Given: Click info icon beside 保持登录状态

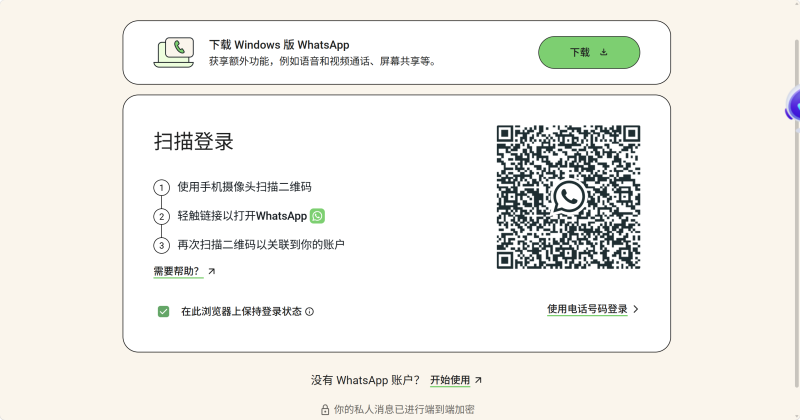Looking at the screenshot, I should pos(310,311).
